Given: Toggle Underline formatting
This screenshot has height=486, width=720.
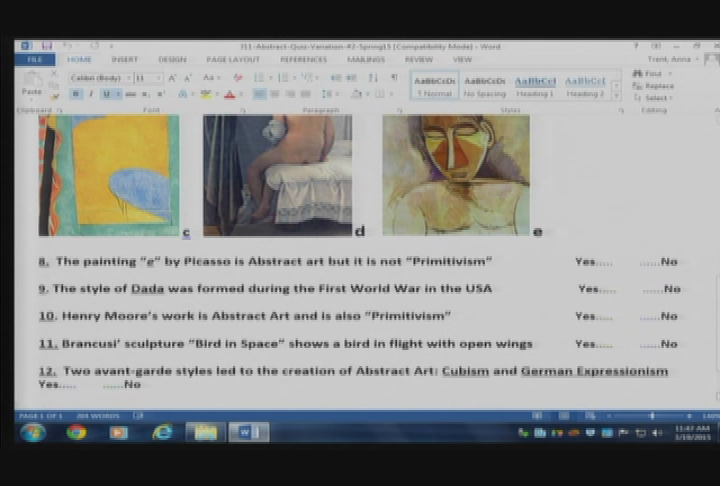Looking at the screenshot, I should 107,94.
